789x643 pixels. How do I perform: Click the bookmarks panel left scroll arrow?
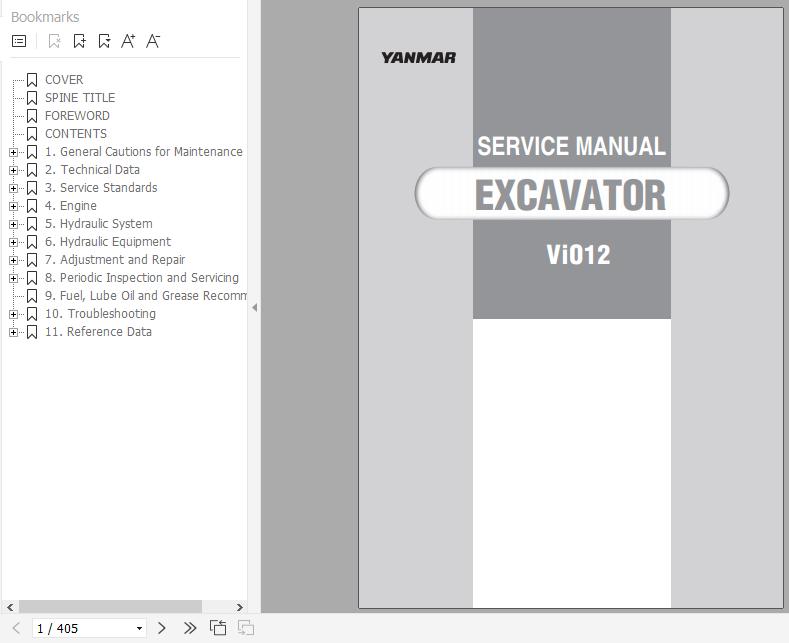(x=10, y=607)
